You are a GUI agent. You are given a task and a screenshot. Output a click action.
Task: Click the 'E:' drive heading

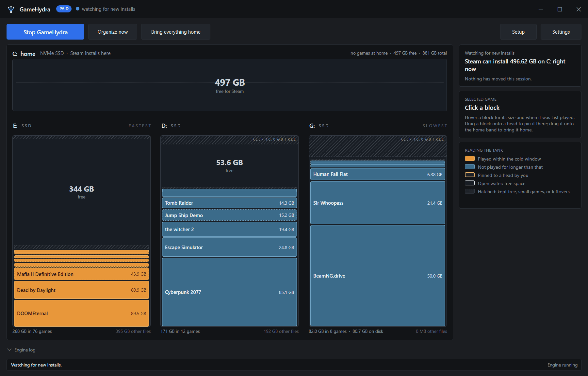pyautogui.click(x=15, y=126)
